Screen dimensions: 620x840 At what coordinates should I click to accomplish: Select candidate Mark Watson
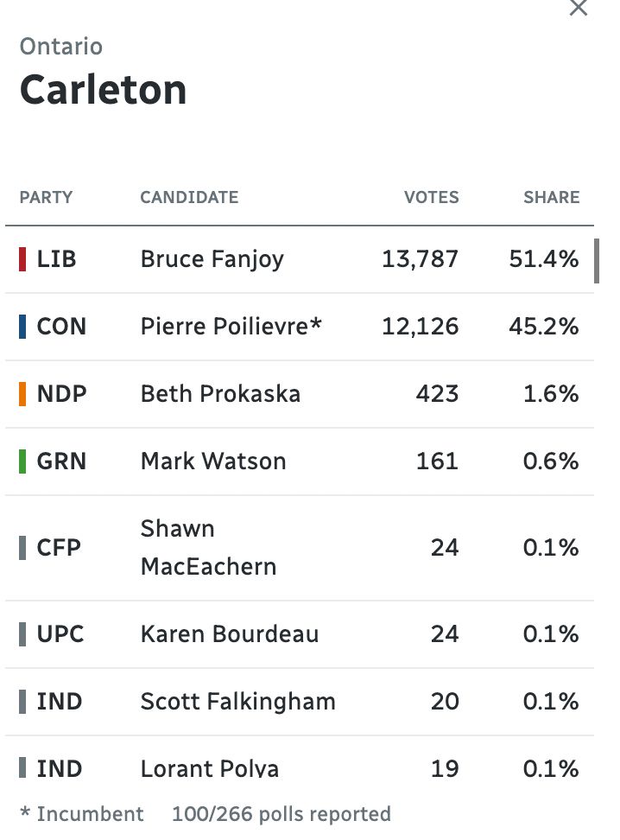213,461
